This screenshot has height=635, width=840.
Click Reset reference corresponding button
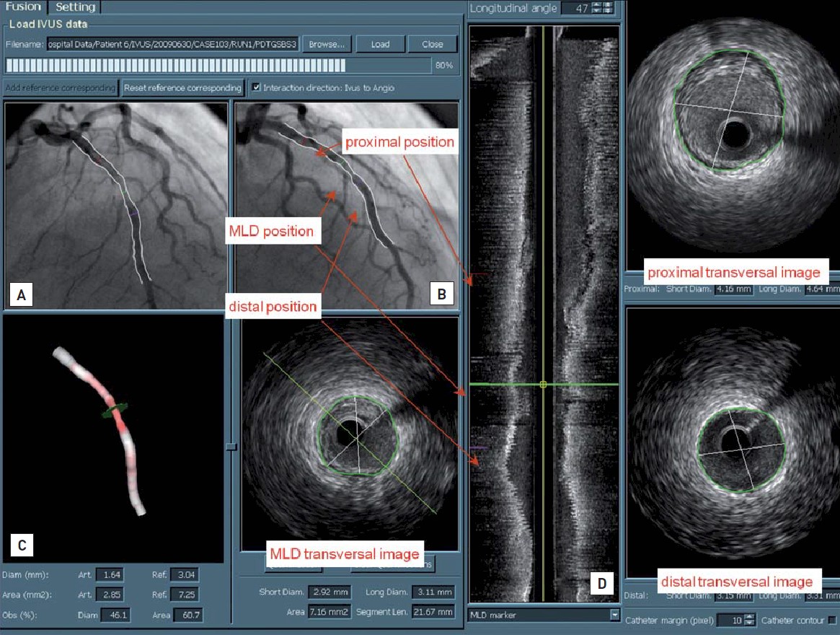click(x=182, y=88)
